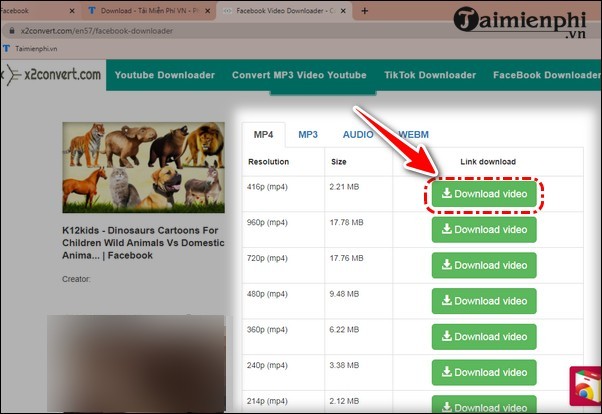This screenshot has height=414, width=602.
Task: Select the MP4 format tab
Action: pos(263,135)
